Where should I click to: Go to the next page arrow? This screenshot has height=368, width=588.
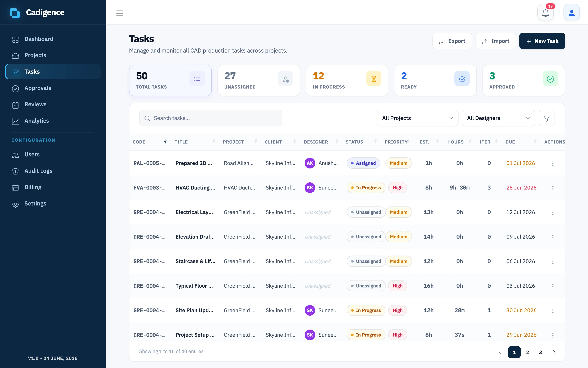tap(554, 352)
